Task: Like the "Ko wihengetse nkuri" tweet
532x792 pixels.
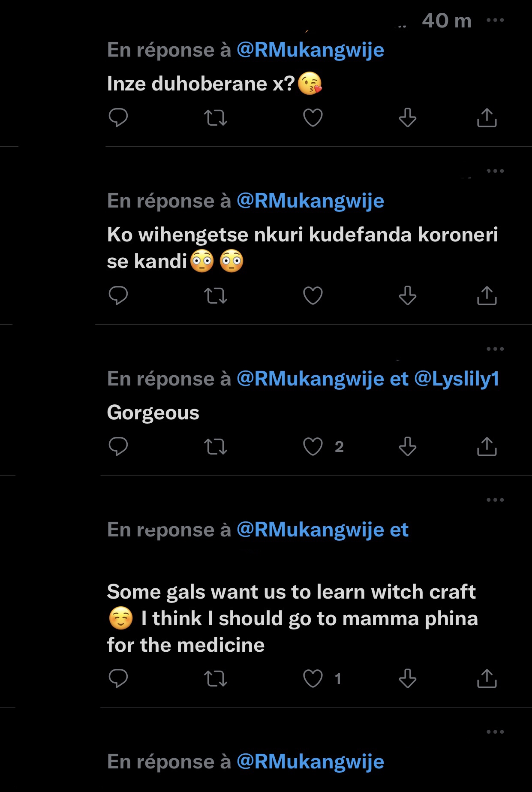Action: (x=313, y=295)
